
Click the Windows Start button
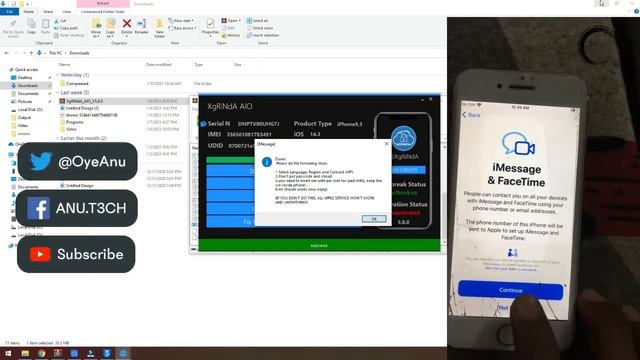tap(8, 353)
